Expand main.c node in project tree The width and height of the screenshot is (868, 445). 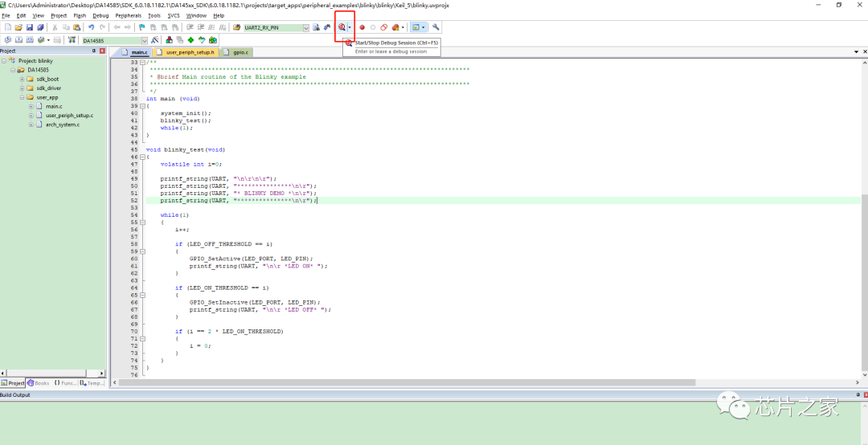point(31,106)
